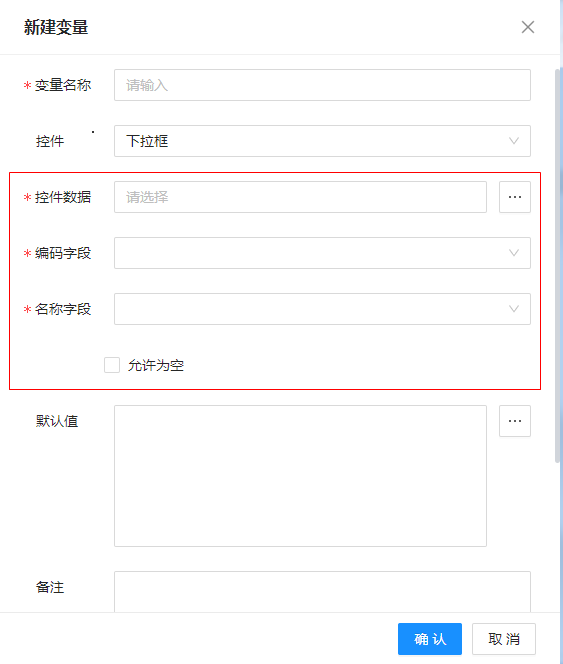Open the 默认值 ellipsis button

[x=515, y=421]
